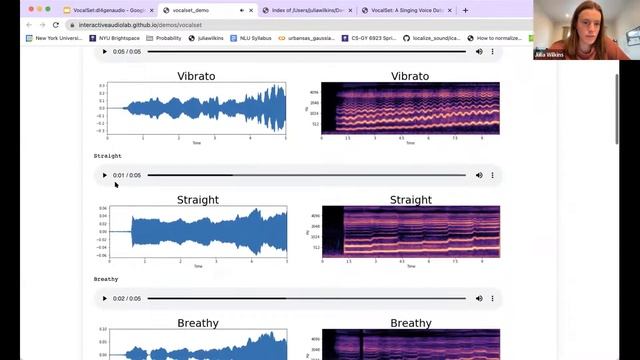This screenshot has height=360, width=640.
Task: Mute the audio player above the Vibrato plots
Action: point(479,51)
